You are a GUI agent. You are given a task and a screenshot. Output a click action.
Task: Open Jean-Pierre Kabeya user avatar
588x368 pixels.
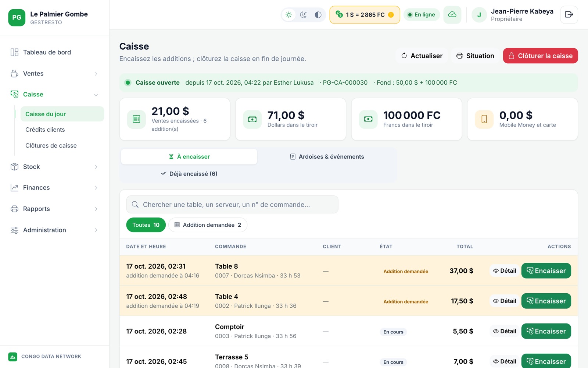[x=479, y=15]
